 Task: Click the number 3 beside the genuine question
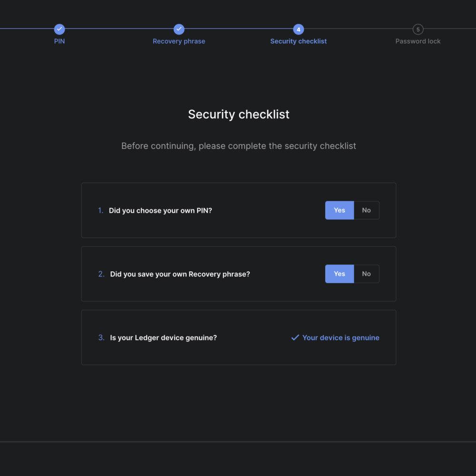click(x=101, y=337)
